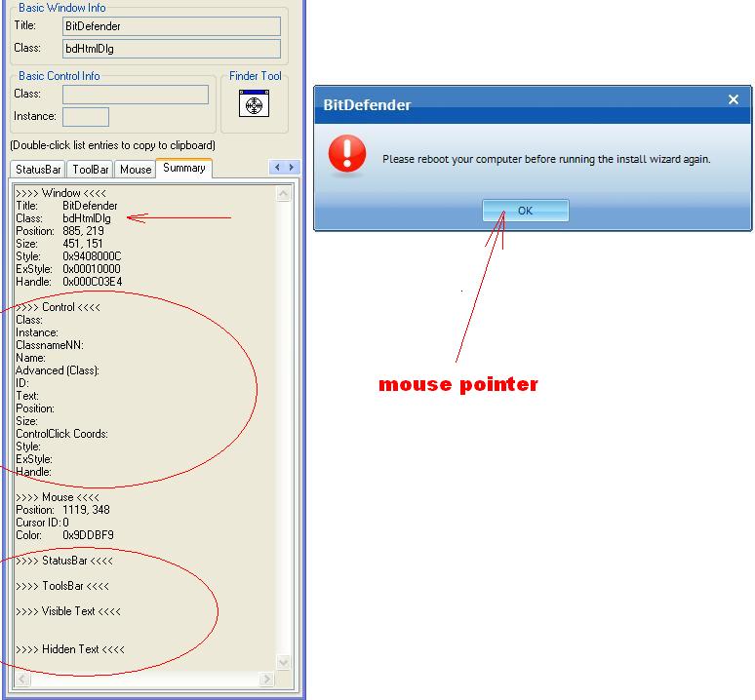755x700 pixels.
Task: Select the '>>>> Hidden Text <<<<' row
Action: [x=70, y=649]
